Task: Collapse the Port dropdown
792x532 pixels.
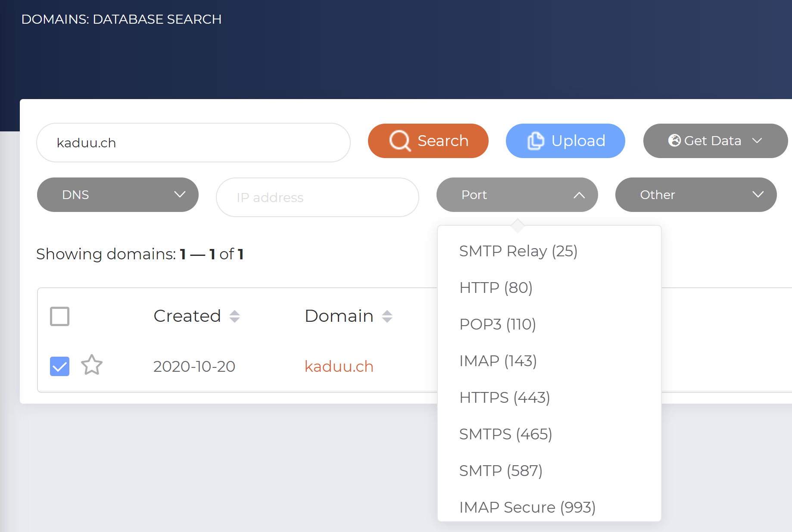Action: pyautogui.click(x=517, y=195)
